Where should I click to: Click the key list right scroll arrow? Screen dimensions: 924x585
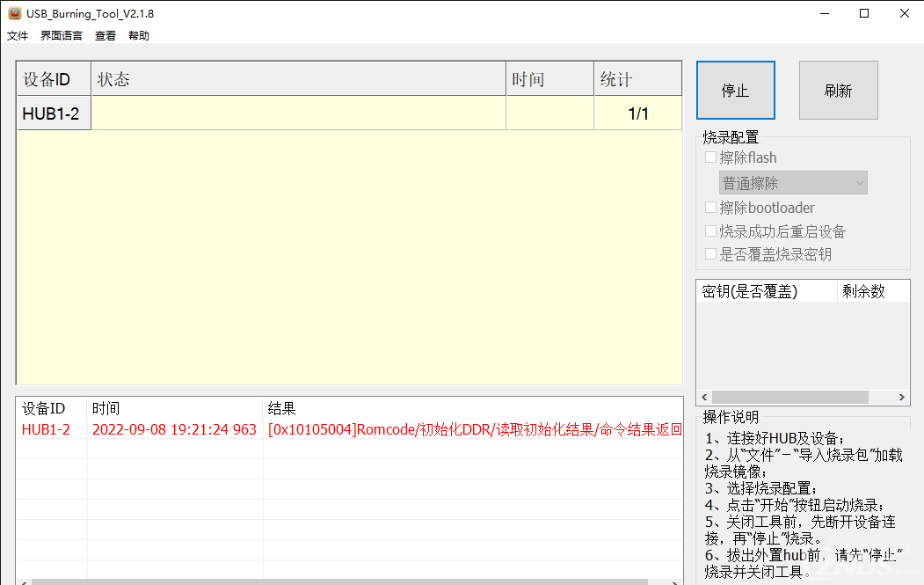coord(903,398)
